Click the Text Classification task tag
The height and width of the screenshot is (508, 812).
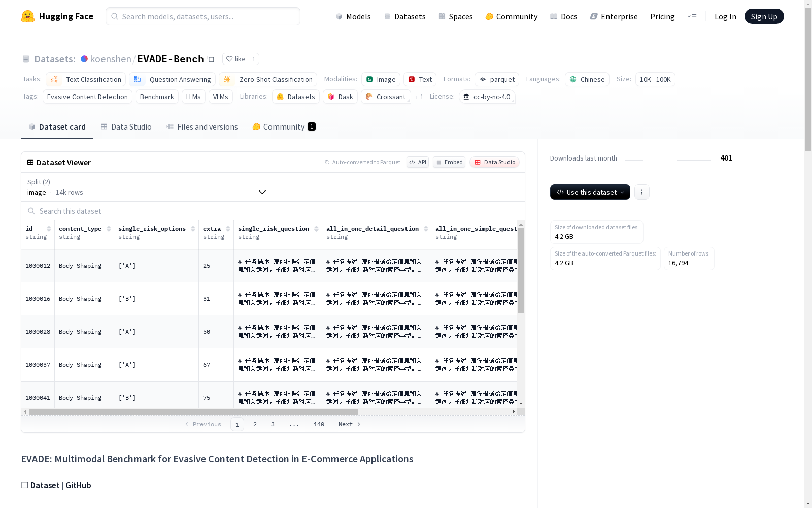coord(86,79)
